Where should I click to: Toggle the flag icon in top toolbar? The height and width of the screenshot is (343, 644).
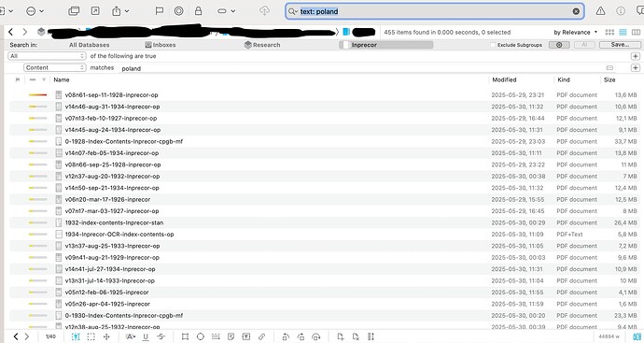159,11
